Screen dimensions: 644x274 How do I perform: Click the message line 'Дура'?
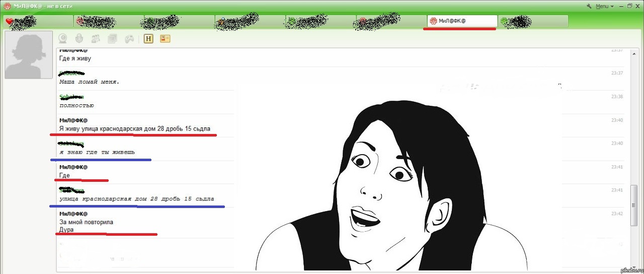click(66, 230)
